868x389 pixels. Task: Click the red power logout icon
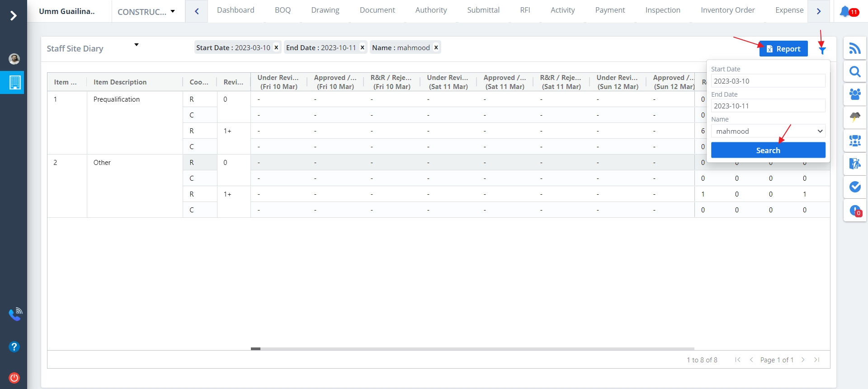tap(14, 378)
